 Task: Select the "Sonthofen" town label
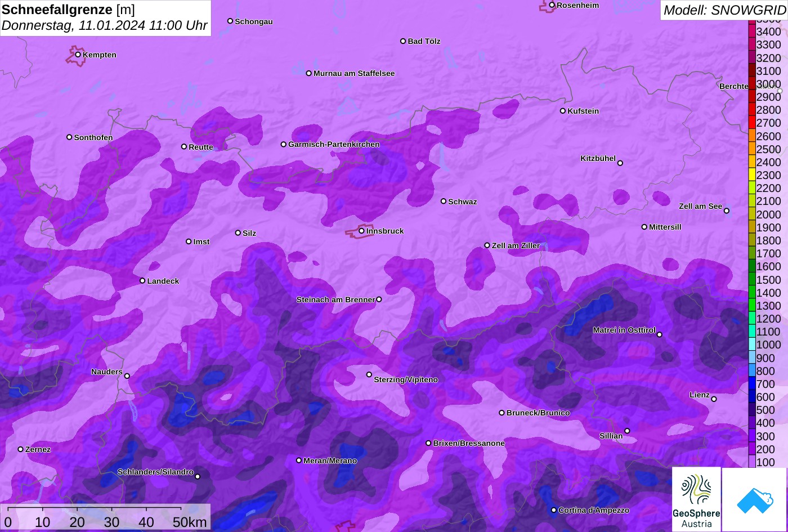pyautogui.click(x=93, y=138)
